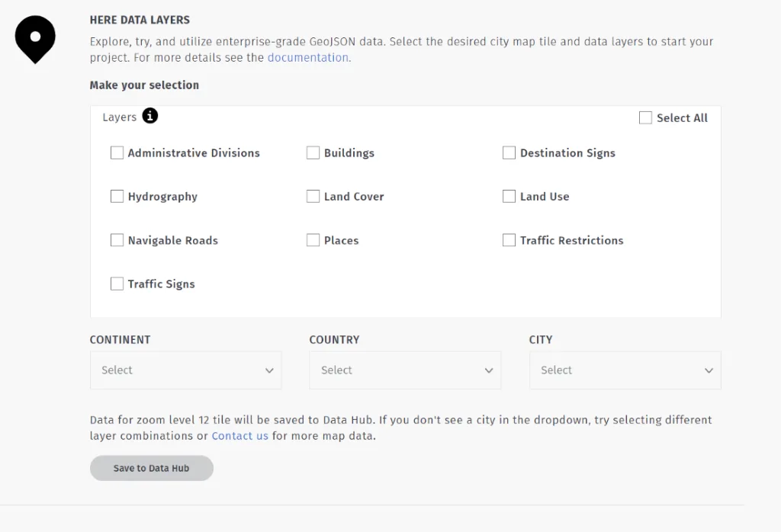This screenshot has width=781, height=532.
Task: Click the COUNTRY field label
Action: pyautogui.click(x=334, y=340)
